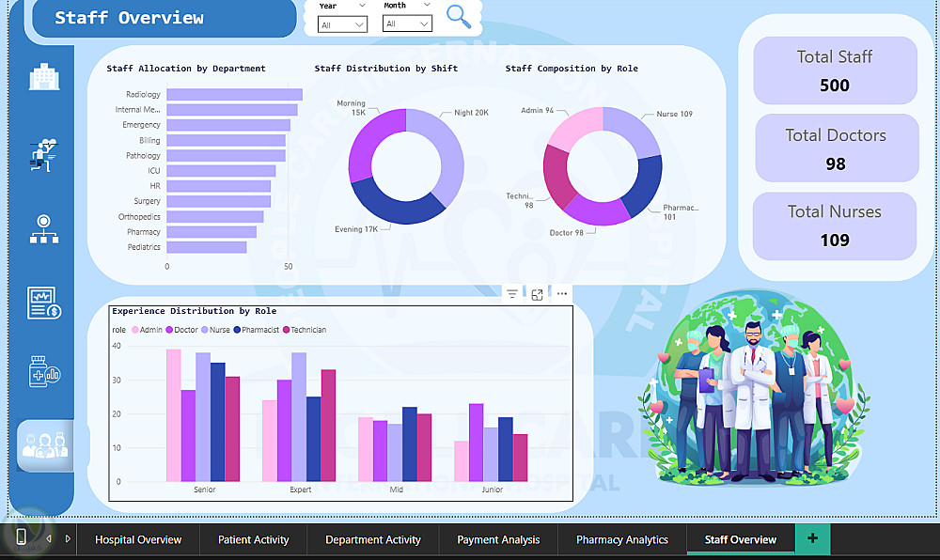The image size is (940, 560).
Task: Expand the Month dropdown
Action: coord(407,23)
